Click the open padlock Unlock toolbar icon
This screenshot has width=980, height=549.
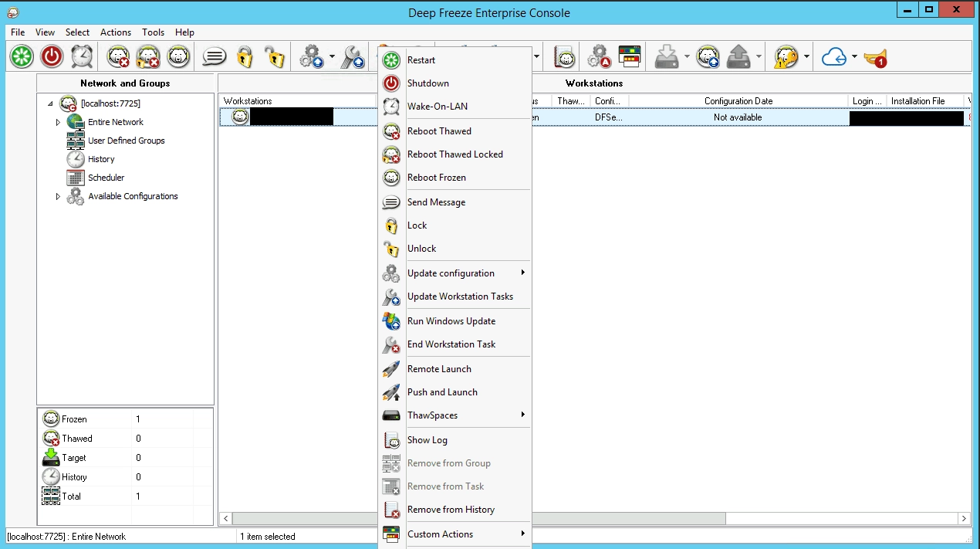[274, 56]
